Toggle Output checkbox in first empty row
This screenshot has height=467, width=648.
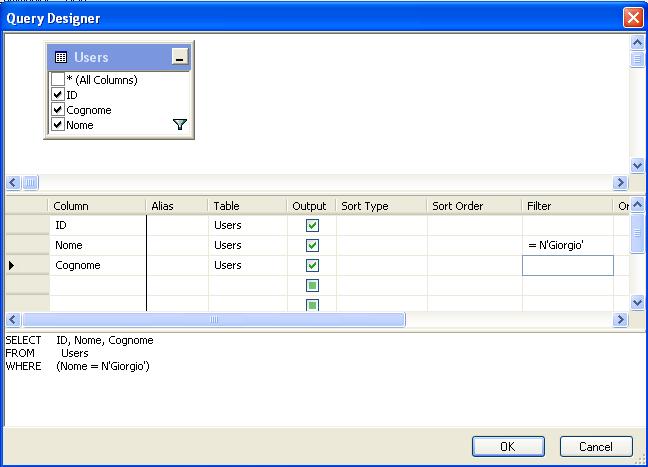point(312,285)
